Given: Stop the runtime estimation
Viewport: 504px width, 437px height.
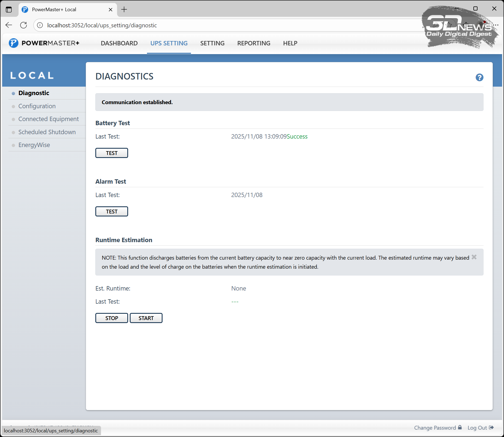Looking at the screenshot, I should pos(111,318).
